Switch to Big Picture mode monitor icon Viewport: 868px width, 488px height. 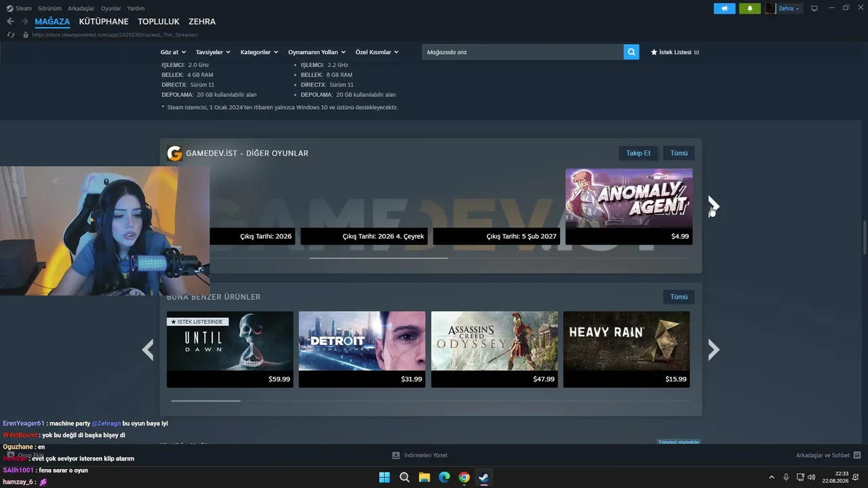pyautogui.click(x=814, y=8)
